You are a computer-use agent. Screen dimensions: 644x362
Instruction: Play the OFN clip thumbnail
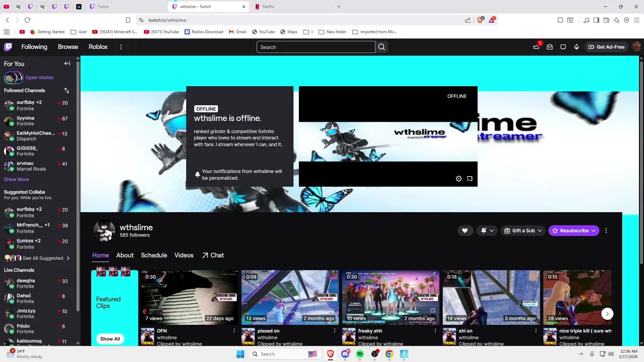coord(189,297)
